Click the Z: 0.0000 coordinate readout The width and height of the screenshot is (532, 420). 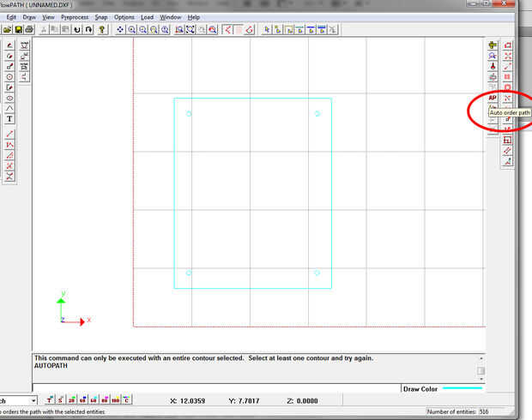(x=302, y=401)
